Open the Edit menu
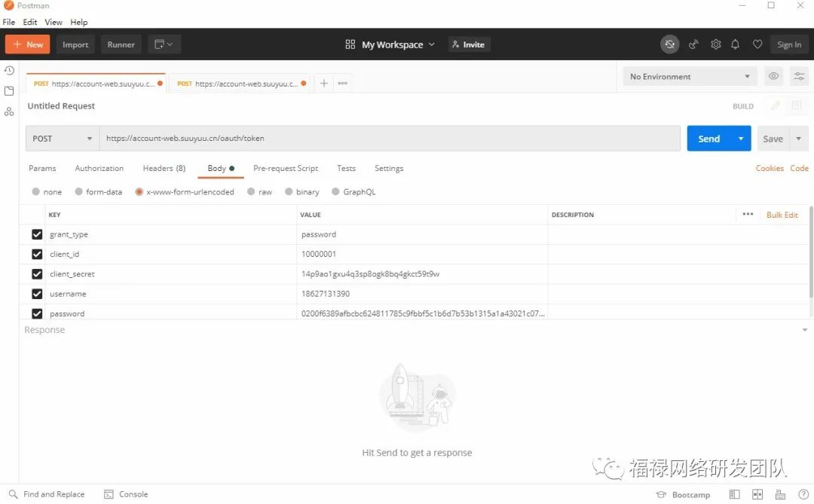The width and height of the screenshot is (814, 504). (29, 23)
